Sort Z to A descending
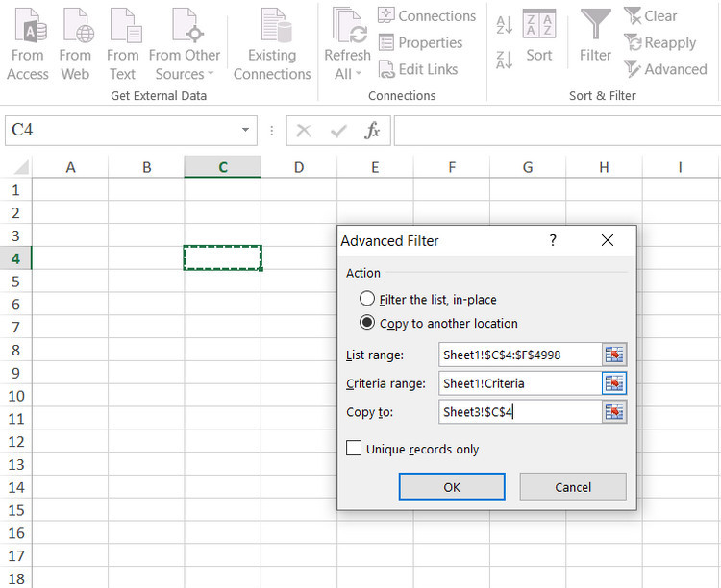The width and height of the screenshot is (721, 588). [x=504, y=60]
